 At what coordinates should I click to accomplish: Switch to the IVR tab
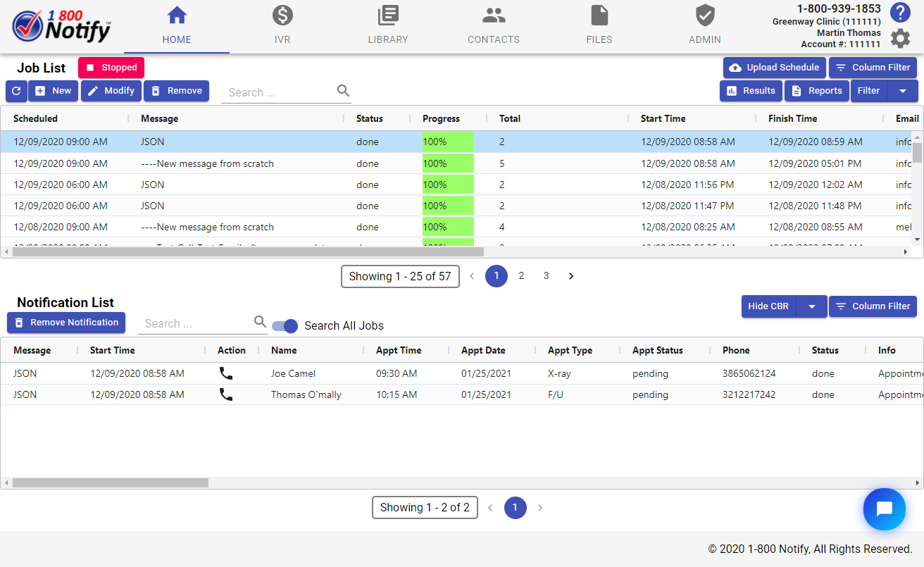pyautogui.click(x=282, y=26)
